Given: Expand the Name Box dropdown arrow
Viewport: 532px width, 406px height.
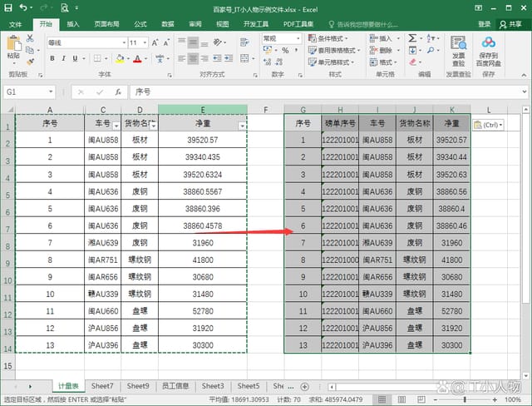Looking at the screenshot, I should (x=51, y=92).
